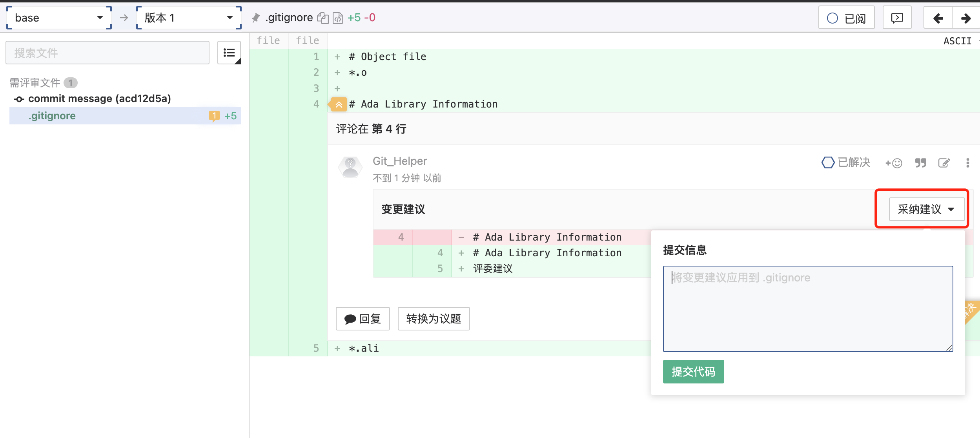Go to next file with right arrow
The width and height of the screenshot is (980, 438).
point(965,18)
